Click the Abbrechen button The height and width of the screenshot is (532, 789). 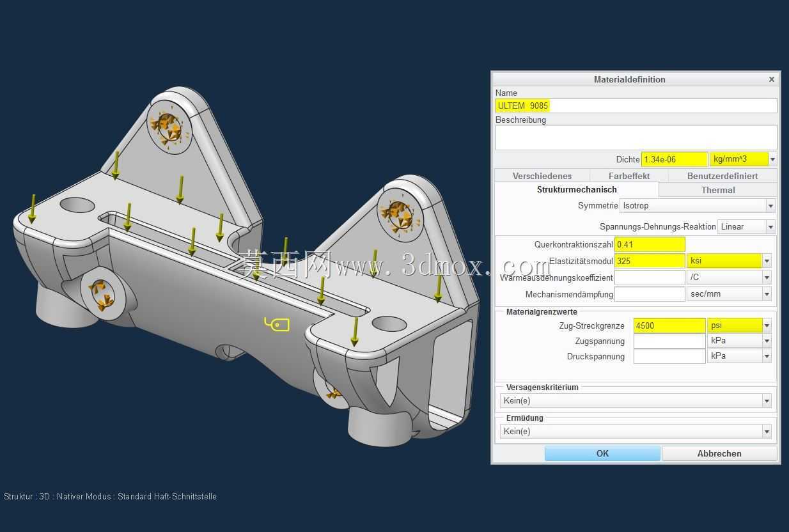[x=719, y=453]
